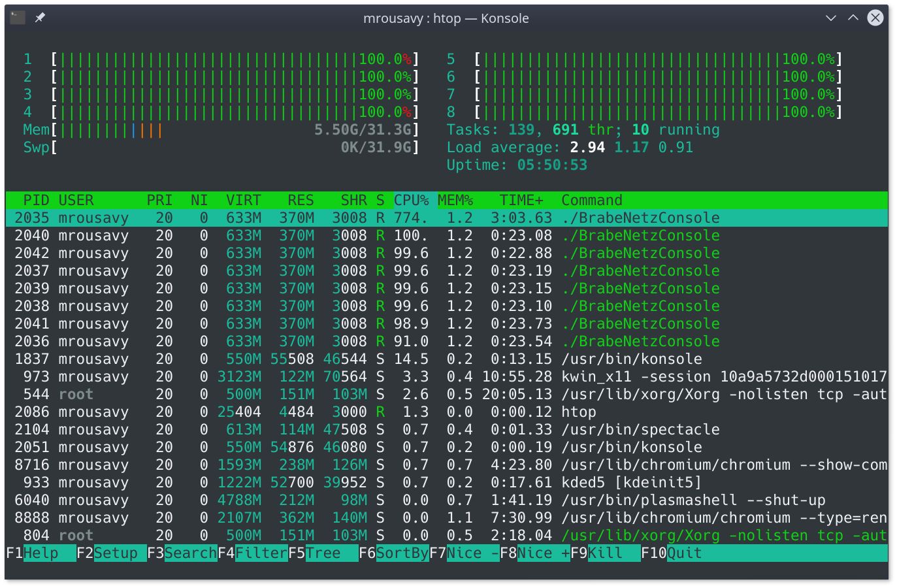Select process 2039 BrabeNetzConsole row

point(447,289)
